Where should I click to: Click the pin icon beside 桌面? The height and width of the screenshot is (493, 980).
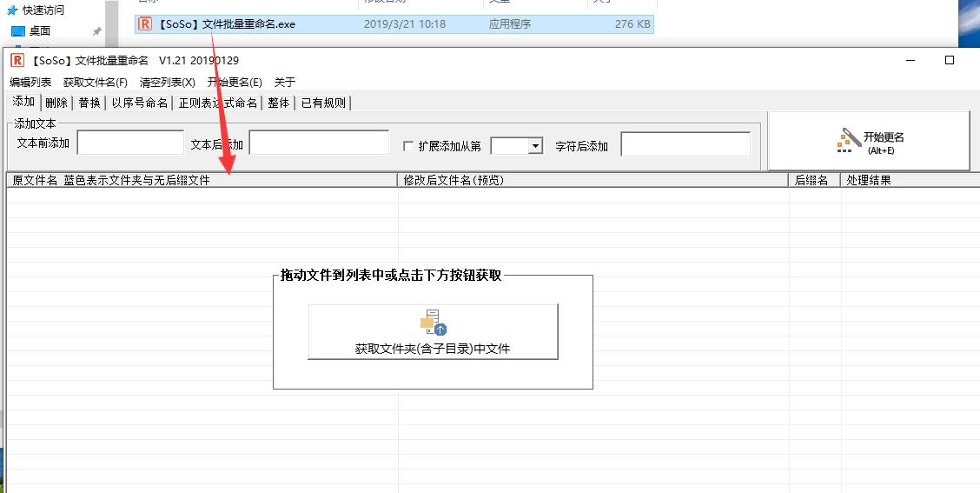pyautogui.click(x=97, y=31)
